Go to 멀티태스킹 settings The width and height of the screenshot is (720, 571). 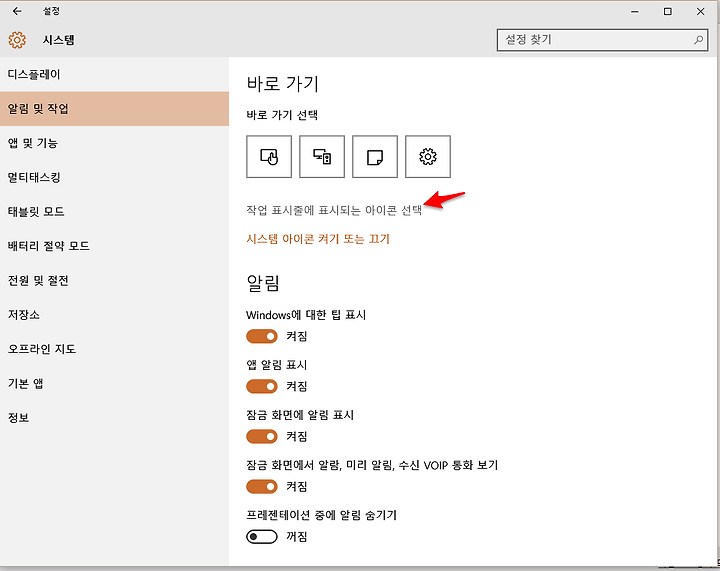click(x=114, y=177)
